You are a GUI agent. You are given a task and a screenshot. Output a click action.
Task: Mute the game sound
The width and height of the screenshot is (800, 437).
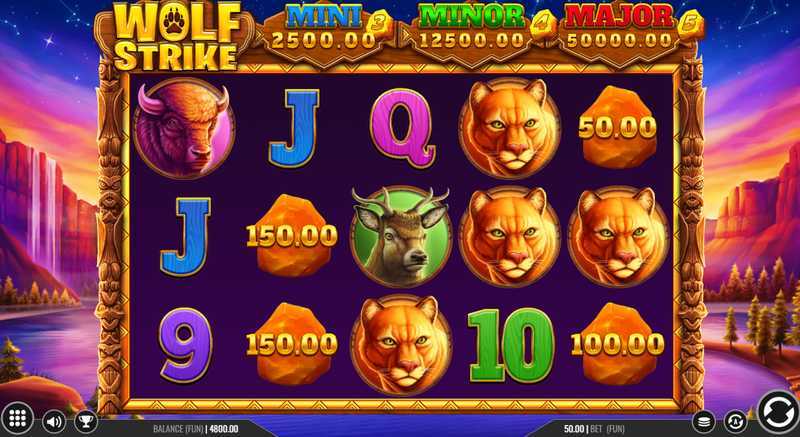54,421
